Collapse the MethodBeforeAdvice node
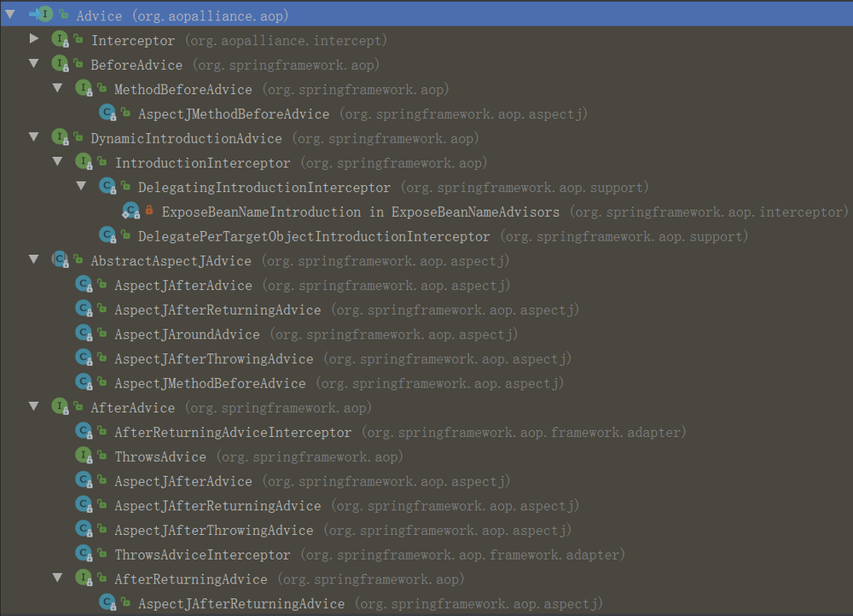Viewport: 853px width, 616px height. [x=58, y=88]
